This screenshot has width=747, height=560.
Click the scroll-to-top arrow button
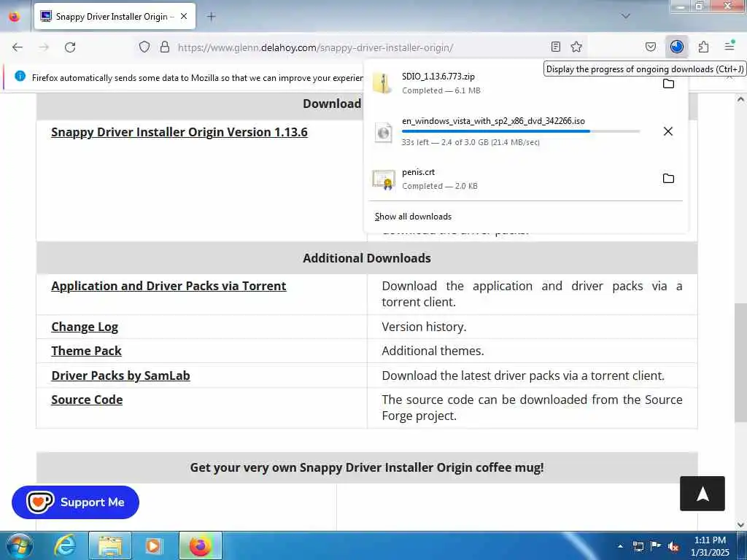coord(703,494)
